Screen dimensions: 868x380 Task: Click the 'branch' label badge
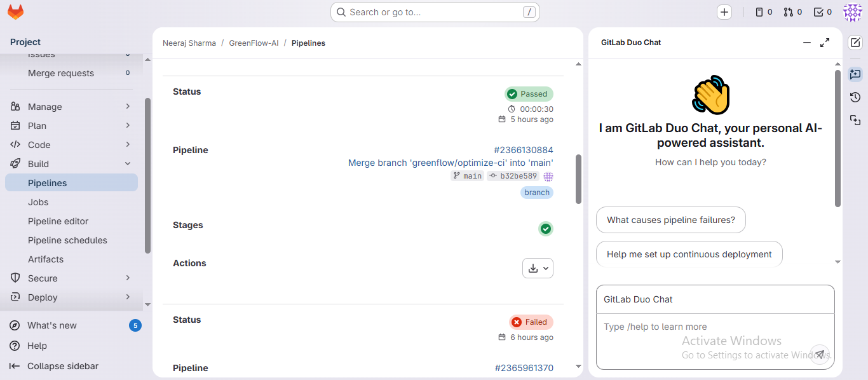(x=537, y=193)
